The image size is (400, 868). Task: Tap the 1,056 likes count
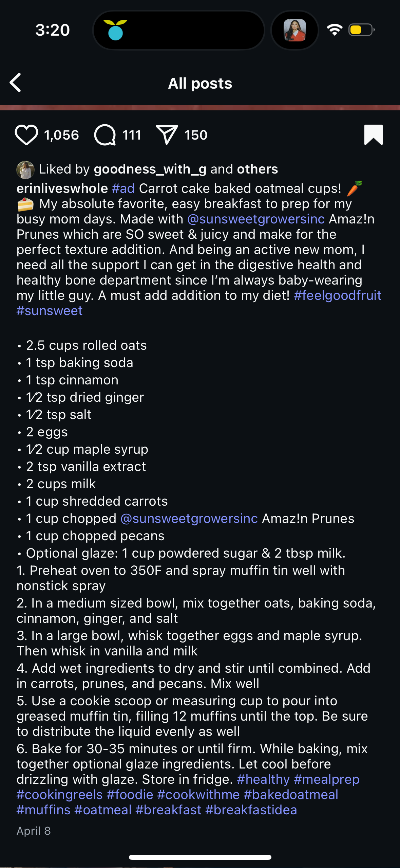[x=61, y=135]
